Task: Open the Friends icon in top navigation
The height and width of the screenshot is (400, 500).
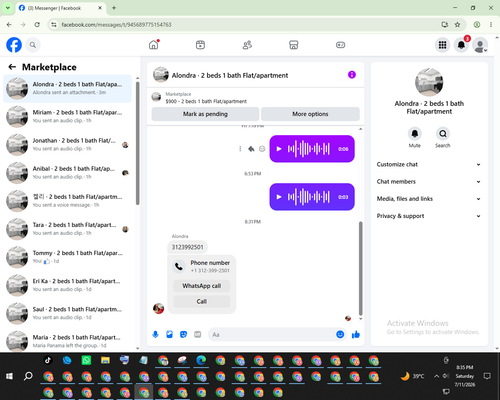Action: point(247,45)
